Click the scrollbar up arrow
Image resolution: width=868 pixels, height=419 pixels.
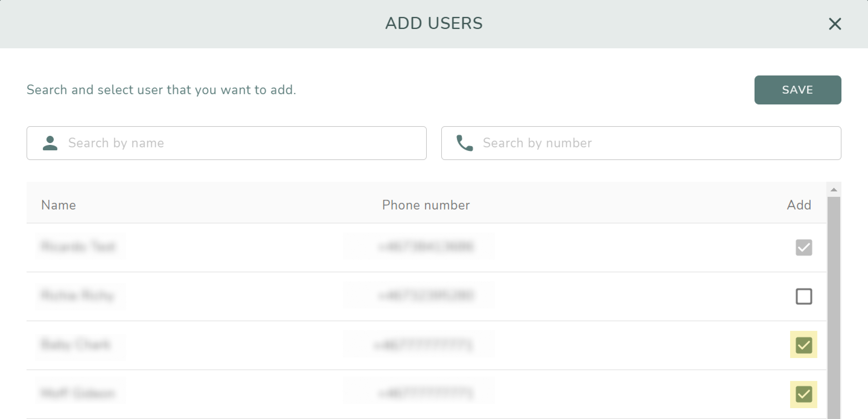point(834,190)
